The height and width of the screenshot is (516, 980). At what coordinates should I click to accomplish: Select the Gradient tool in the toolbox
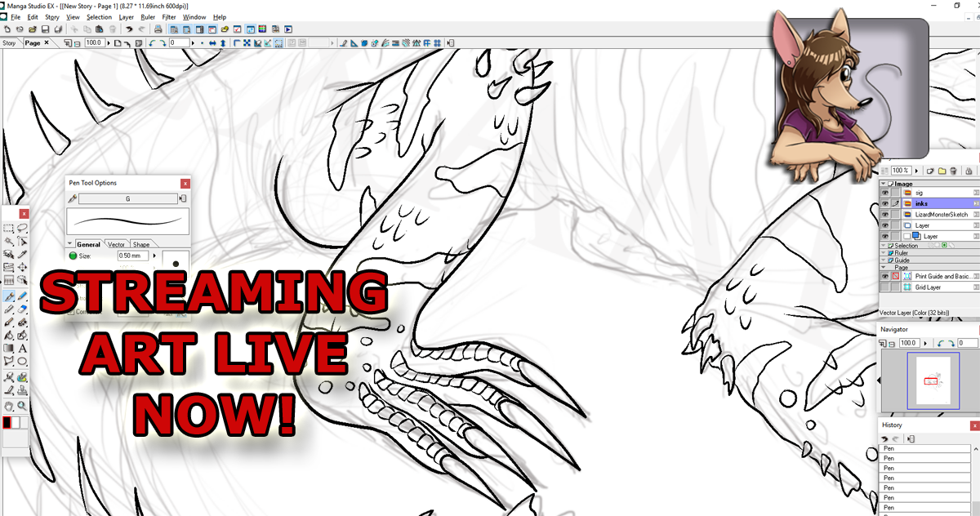(8, 349)
